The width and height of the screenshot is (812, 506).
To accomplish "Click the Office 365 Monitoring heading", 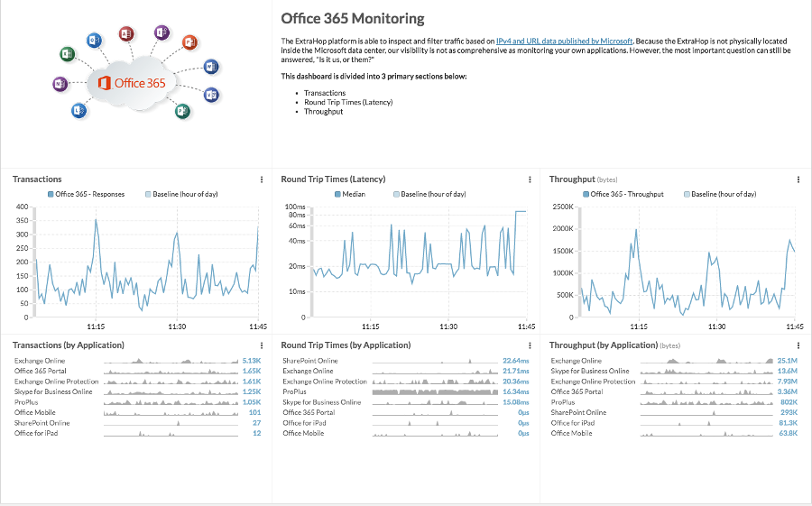I will coord(353,19).
